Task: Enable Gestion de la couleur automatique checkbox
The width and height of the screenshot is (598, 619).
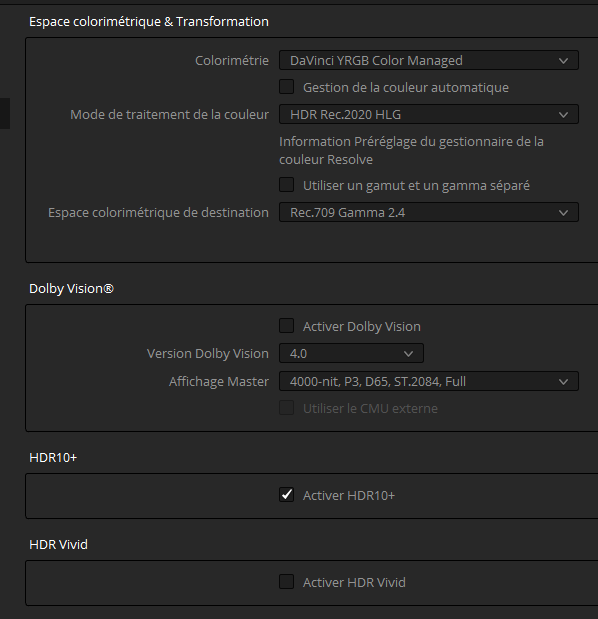Action: [287, 87]
